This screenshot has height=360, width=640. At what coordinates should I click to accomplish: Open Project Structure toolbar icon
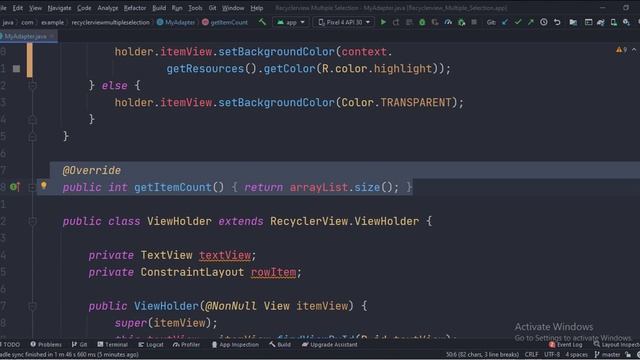tap(588, 22)
